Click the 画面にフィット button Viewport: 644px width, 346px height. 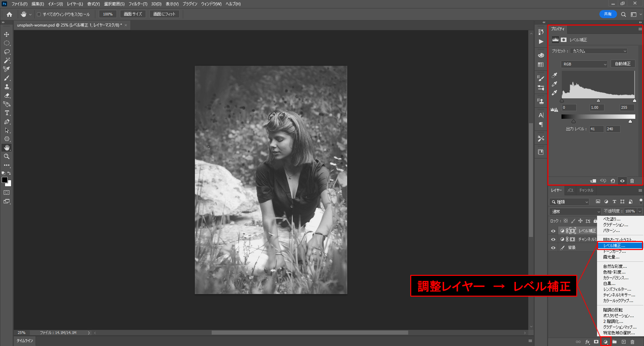point(164,14)
